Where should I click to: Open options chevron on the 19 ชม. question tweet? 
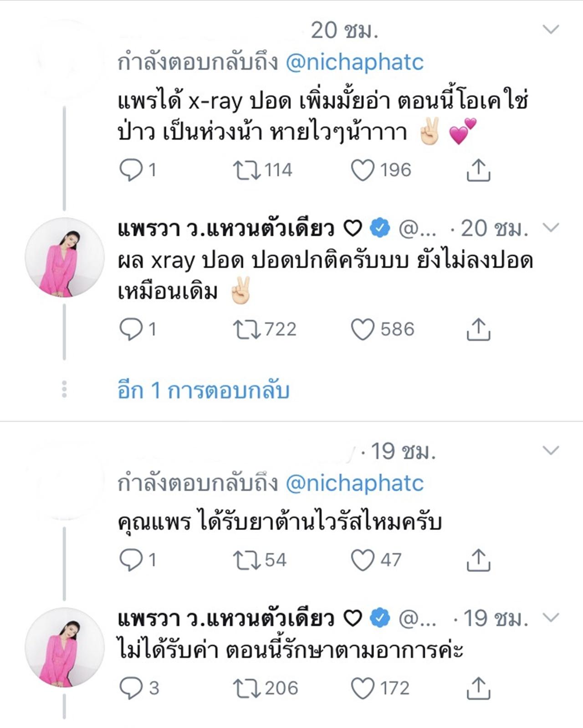tap(551, 451)
